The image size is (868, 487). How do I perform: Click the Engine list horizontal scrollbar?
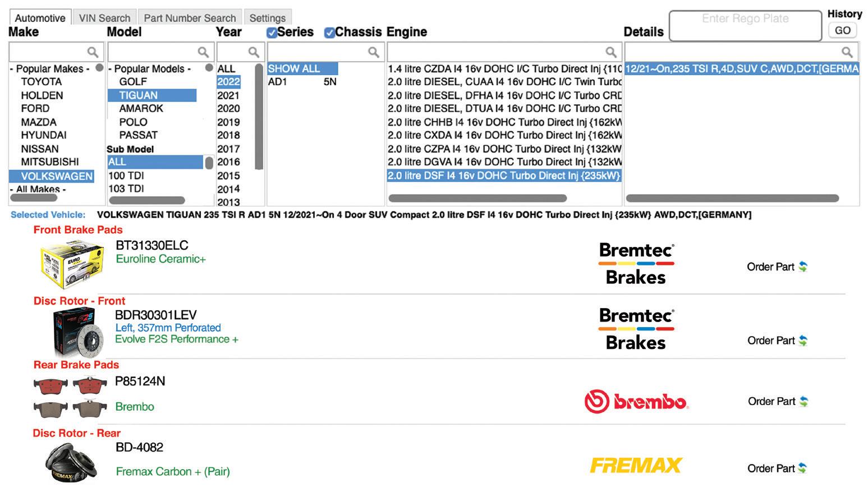(x=477, y=198)
